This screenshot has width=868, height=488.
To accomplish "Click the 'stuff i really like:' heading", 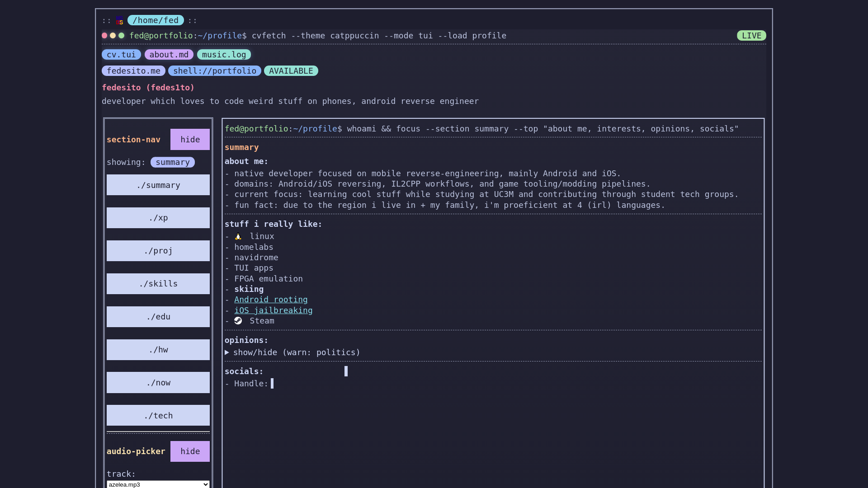I will (x=274, y=224).
